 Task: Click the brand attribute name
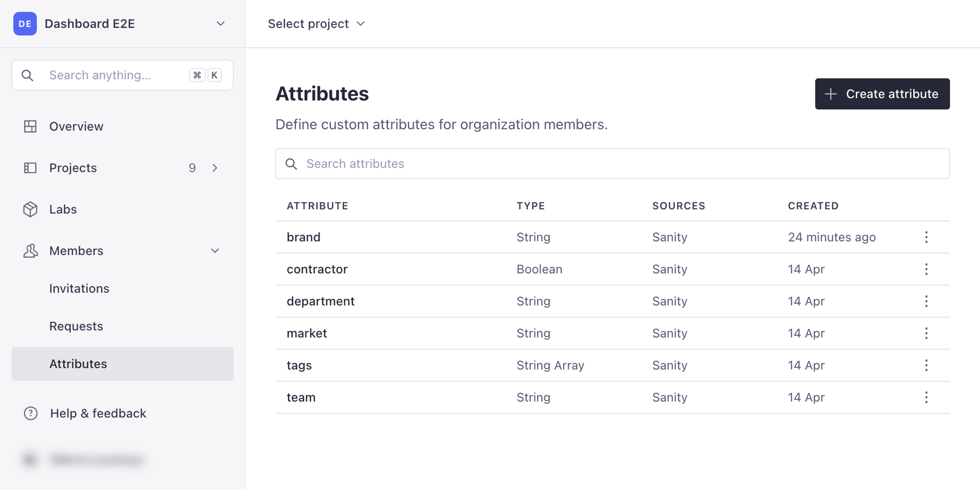tap(304, 237)
